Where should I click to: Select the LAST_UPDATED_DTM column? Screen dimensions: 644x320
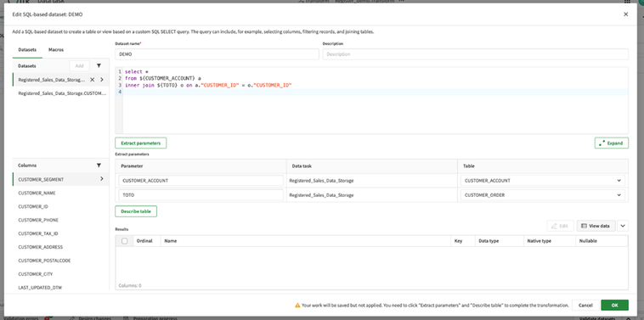(61, 288)
